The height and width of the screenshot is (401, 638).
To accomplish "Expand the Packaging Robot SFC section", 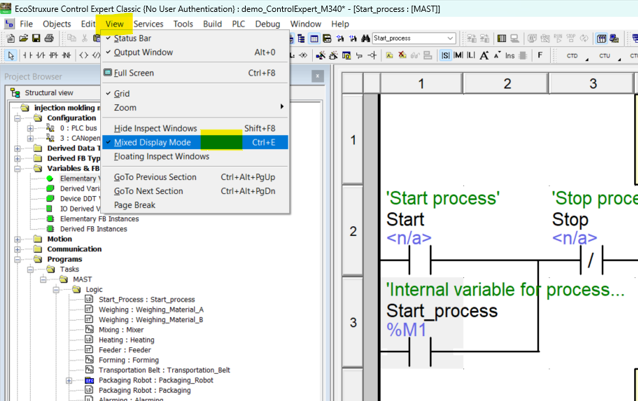I will pyautogui.click(x=69, y=380).
